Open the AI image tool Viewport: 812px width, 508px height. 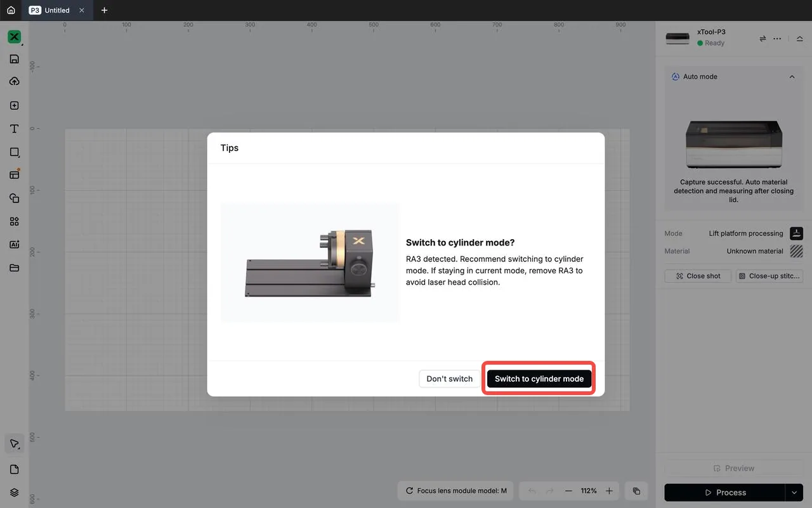[14, 244]
